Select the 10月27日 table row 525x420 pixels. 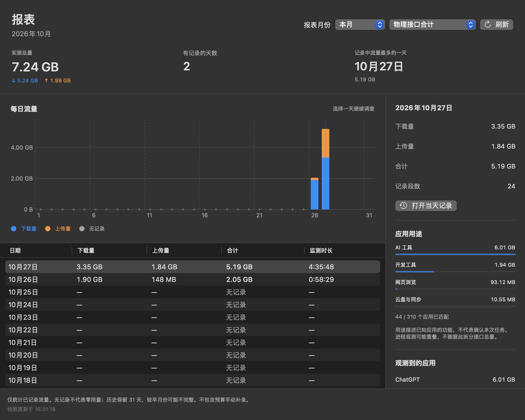(193, 267)
